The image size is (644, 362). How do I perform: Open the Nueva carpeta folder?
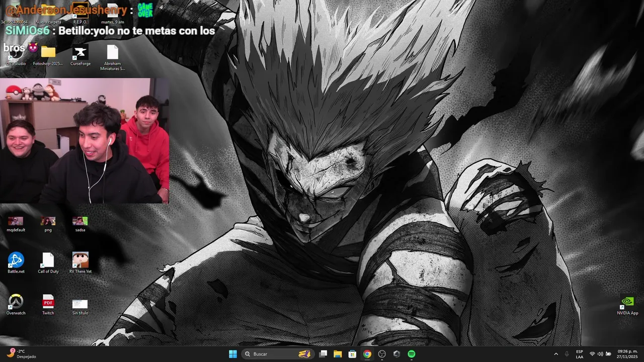[48, 13]
